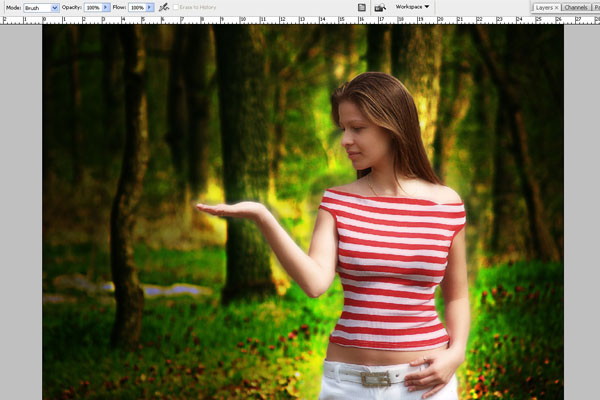The width and height of the screenshot is (600, 400).
Task: Click the palette toggle icon
Action: [x=361, y=7]
